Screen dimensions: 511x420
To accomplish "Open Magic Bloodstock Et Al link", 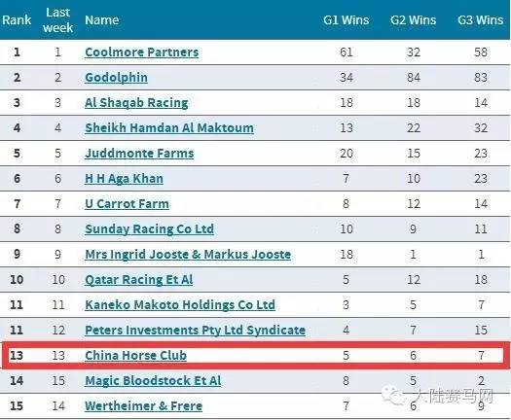I will click(153, 381).
